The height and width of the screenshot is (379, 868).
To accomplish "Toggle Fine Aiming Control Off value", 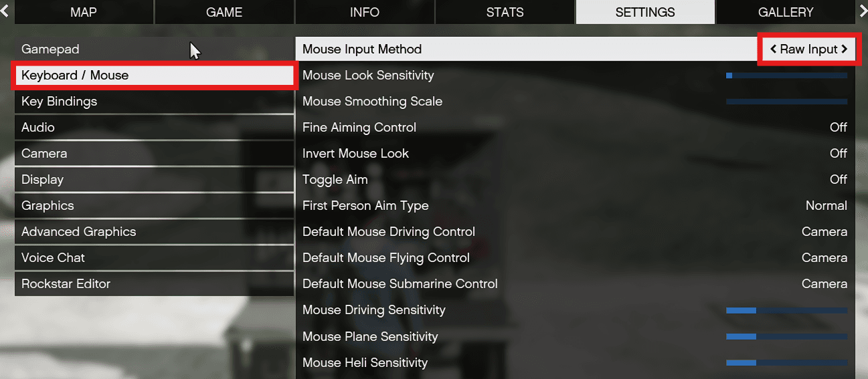I will [x=838, y=128].
